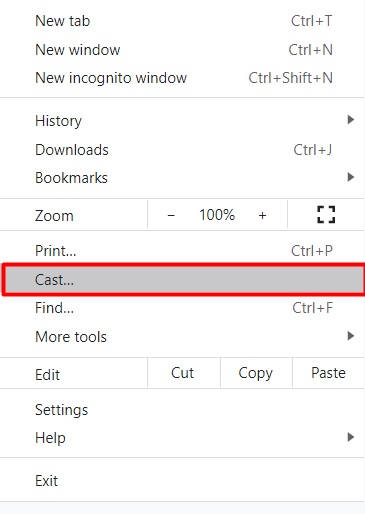Select the highlighted Cast... option

183,279
